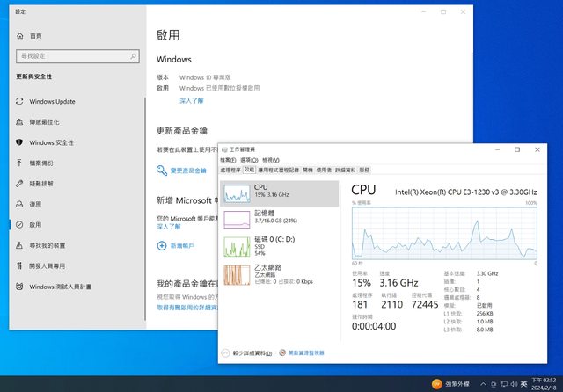Image resolution: width=563 pixels, height=392 pixels.
Task: Click 取得有關啟用的詳細資料 link
Action: click(187, 308)
